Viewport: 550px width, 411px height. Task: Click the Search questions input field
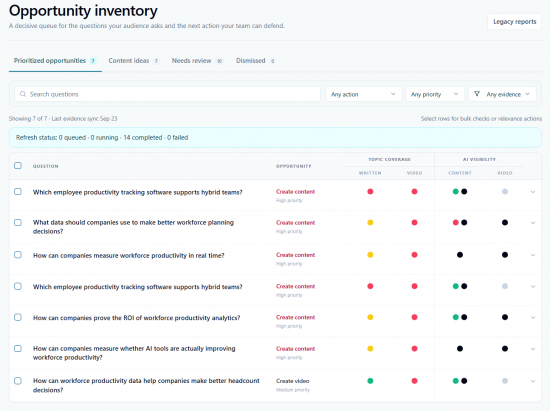167,94
